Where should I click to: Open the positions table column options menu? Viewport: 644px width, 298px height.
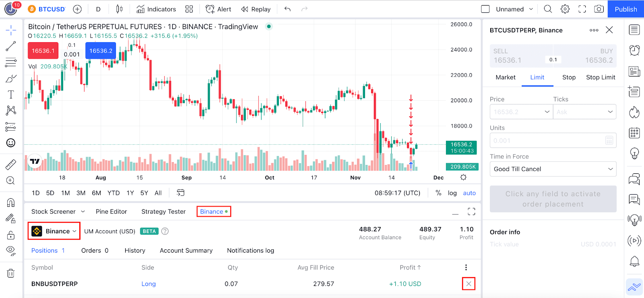(466, 267)
